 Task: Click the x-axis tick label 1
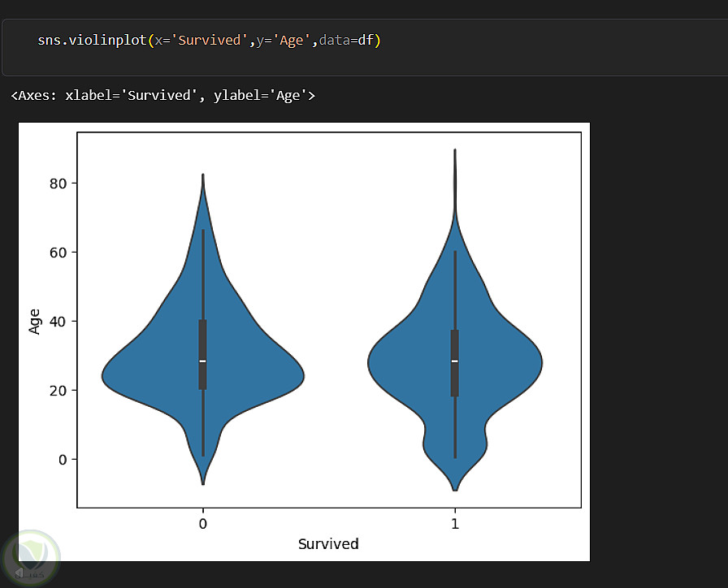coord(455,524)
